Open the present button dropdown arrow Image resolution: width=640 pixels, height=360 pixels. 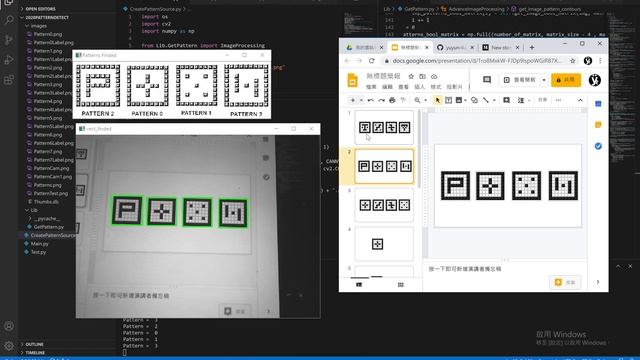[x=544, y=80]
